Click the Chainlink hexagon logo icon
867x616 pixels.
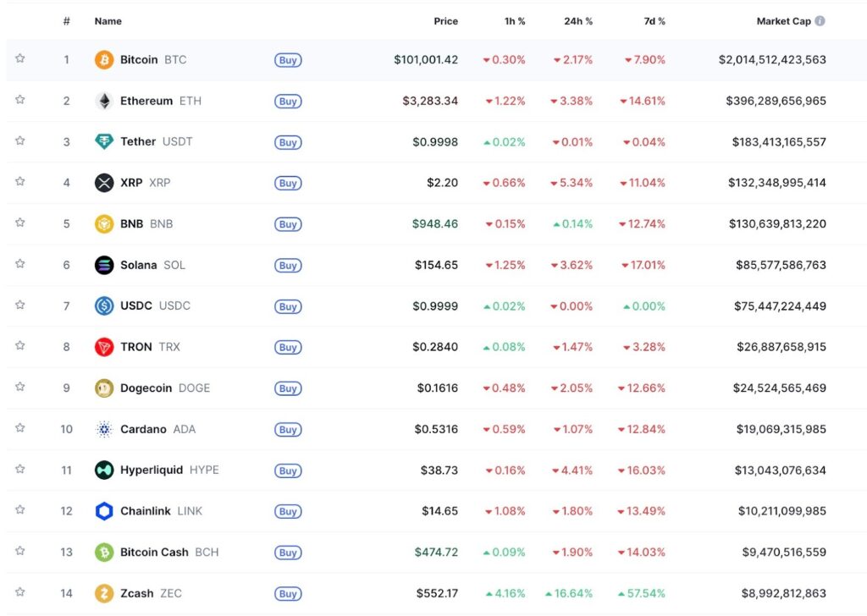[x=104, y=511]
